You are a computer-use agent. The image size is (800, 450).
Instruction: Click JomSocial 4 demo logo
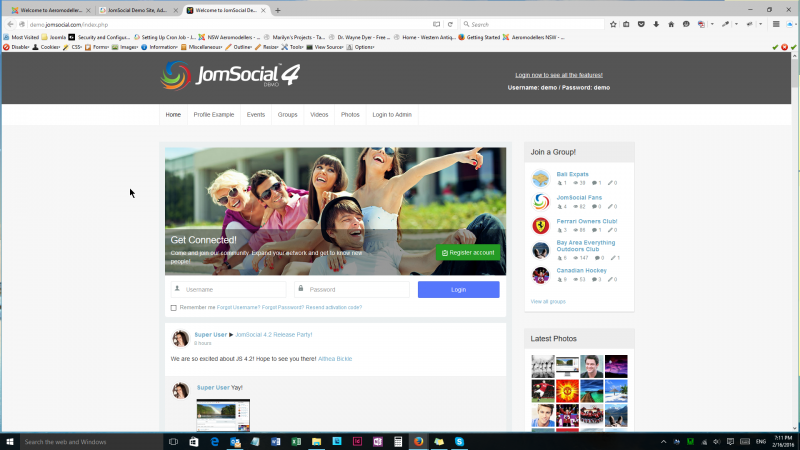tap(231, 76)
